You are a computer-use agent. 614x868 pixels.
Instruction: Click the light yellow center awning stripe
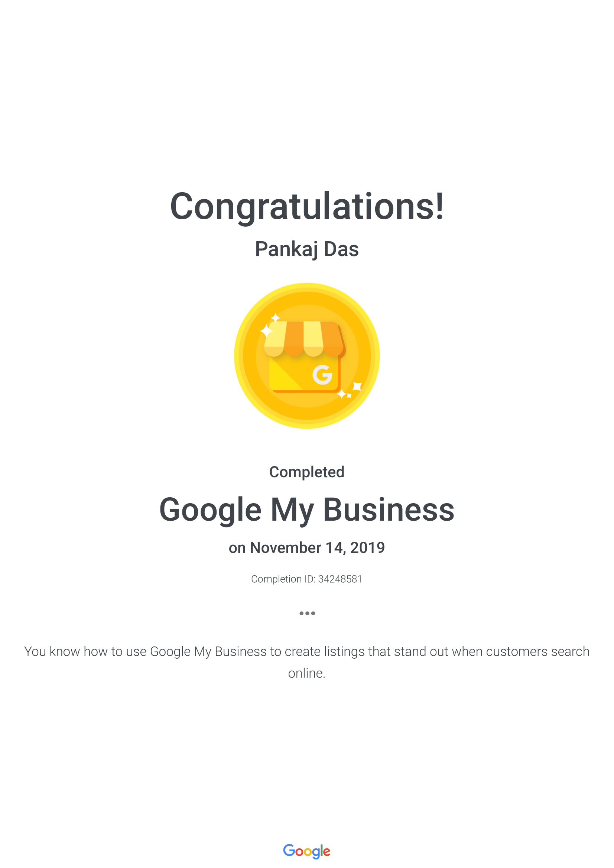(x=313, y=338)
